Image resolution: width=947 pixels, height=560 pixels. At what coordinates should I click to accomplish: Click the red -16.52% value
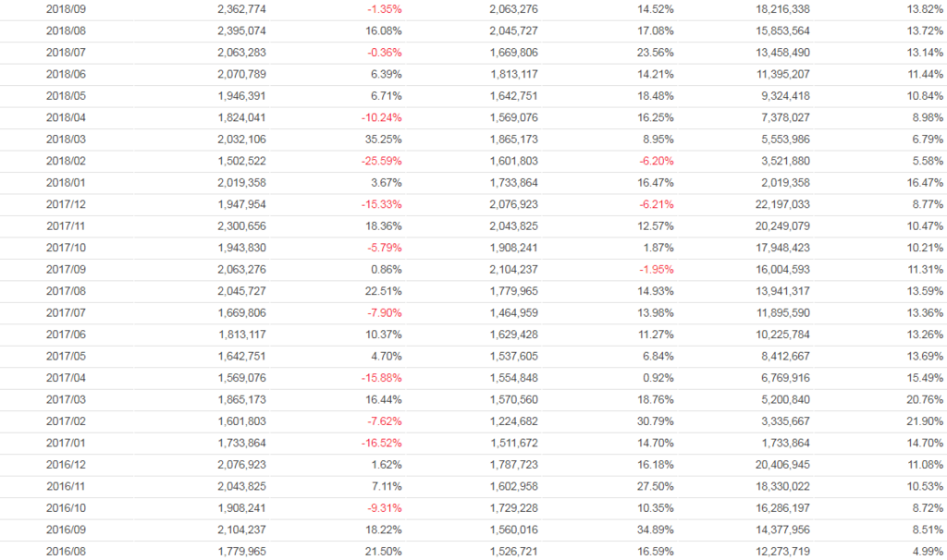tap(381, 444)
